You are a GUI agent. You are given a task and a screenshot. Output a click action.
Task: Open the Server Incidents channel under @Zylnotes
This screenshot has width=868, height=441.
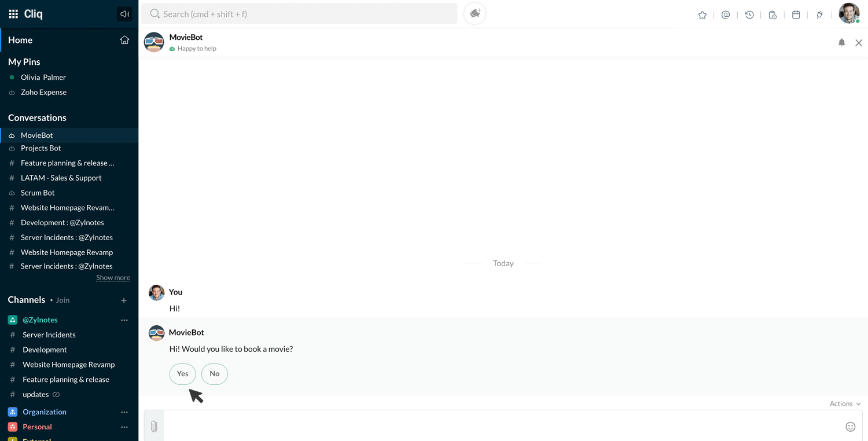pyautogui.click(x=49, y=335)
